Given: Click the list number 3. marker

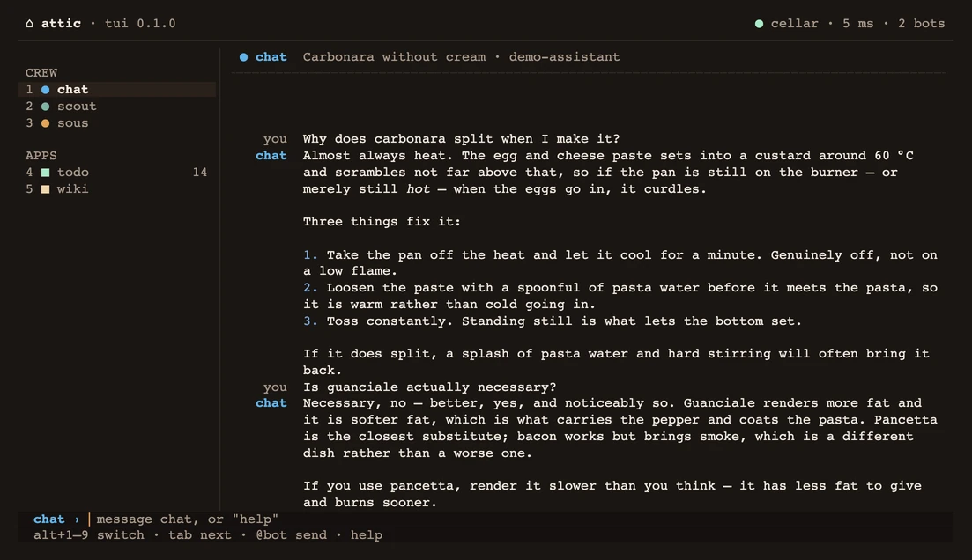Looking at the screenshot, I should coord(310,321).
